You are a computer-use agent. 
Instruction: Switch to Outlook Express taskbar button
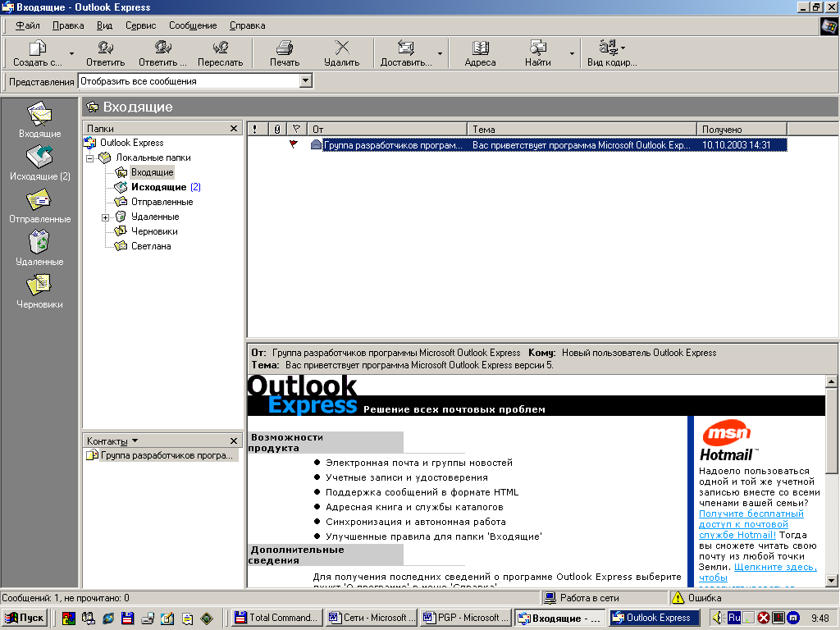(655, 618)
